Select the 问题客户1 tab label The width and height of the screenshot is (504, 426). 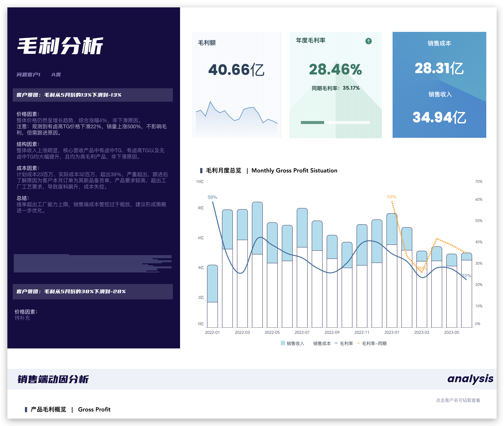pyautogui.click(x=28, y=75)
